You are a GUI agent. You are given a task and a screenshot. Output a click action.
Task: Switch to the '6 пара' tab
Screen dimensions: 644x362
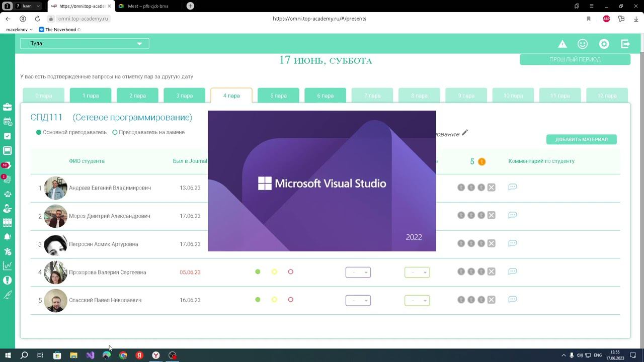point(325,96)
